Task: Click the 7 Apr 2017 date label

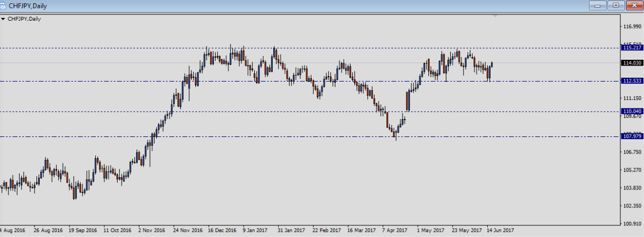Action: pos(395,230)
